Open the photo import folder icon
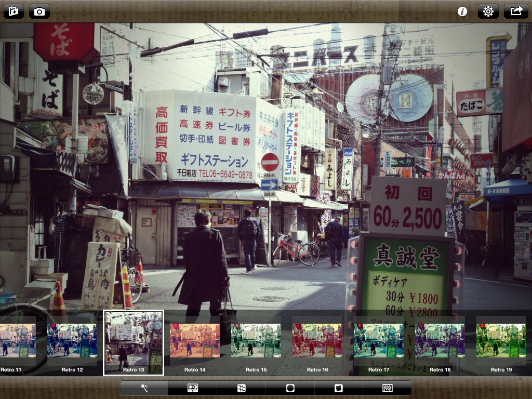This screenshot has height=399, width=532. (14, 11)
